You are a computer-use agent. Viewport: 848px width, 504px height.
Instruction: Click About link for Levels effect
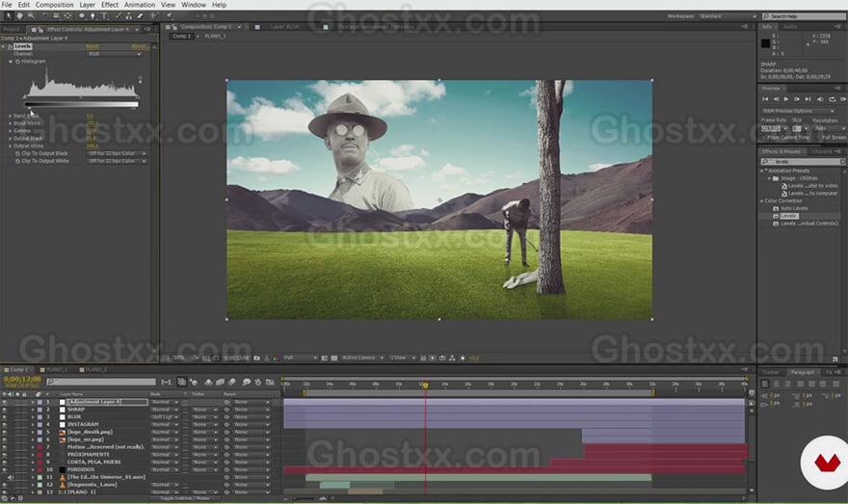point(139,46)
